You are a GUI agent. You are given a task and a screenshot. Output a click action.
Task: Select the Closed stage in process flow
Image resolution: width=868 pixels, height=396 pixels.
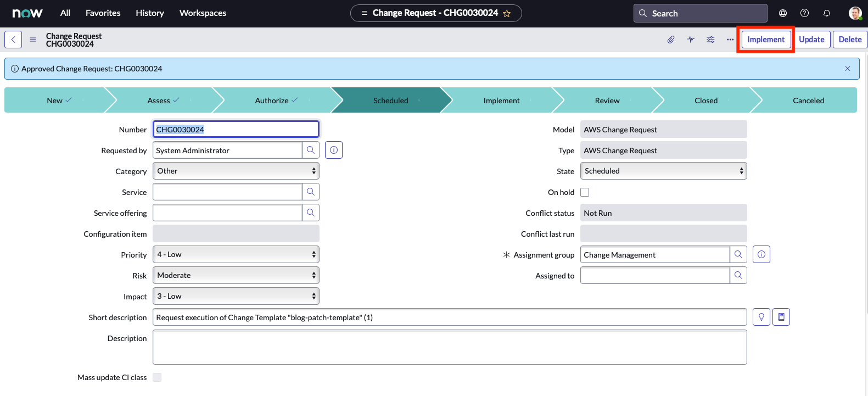[x=706, y=101]
